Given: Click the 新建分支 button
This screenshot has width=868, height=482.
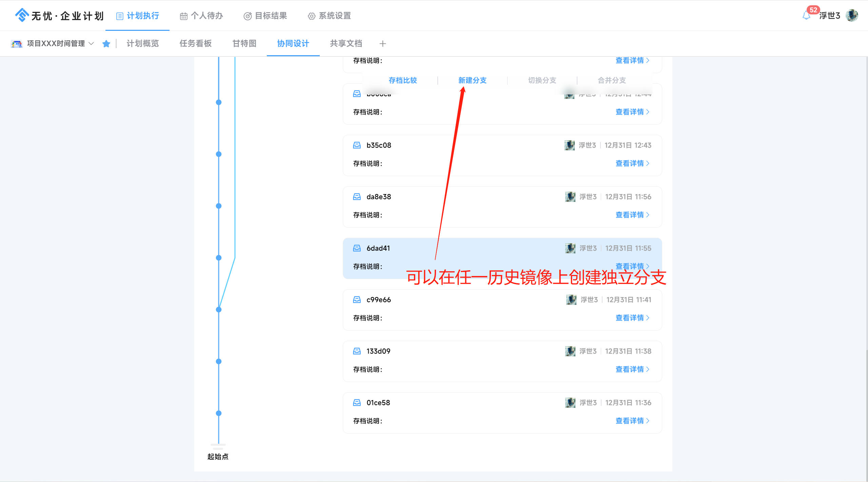Looking at the screenshot, I should click(x=472, y=80).
